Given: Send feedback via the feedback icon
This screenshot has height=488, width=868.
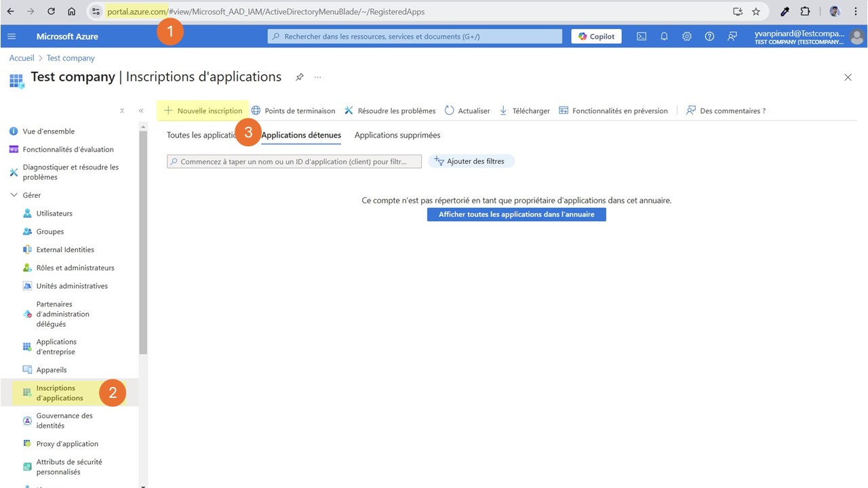Looking at the screenshot, I should [x=732, y=36].
